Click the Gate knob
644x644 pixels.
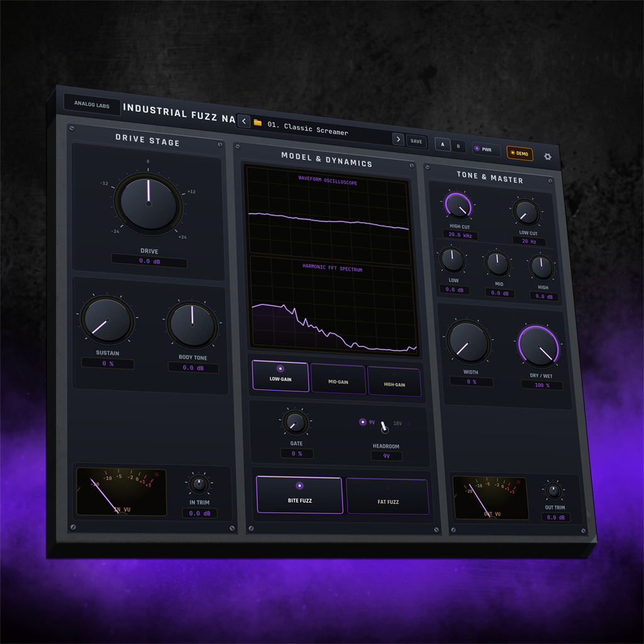[296, 423]
